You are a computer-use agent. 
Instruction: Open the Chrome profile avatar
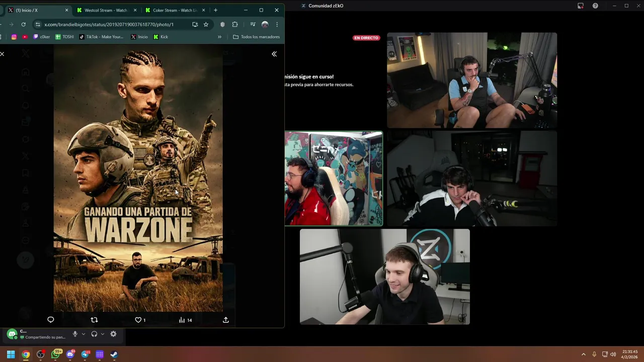265,24
